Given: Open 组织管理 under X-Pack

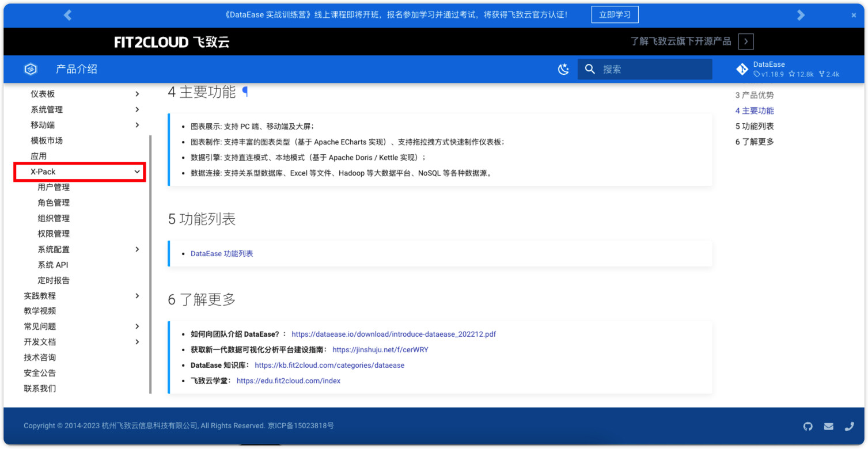Looking at the screenshot, I should pos(54,218).
